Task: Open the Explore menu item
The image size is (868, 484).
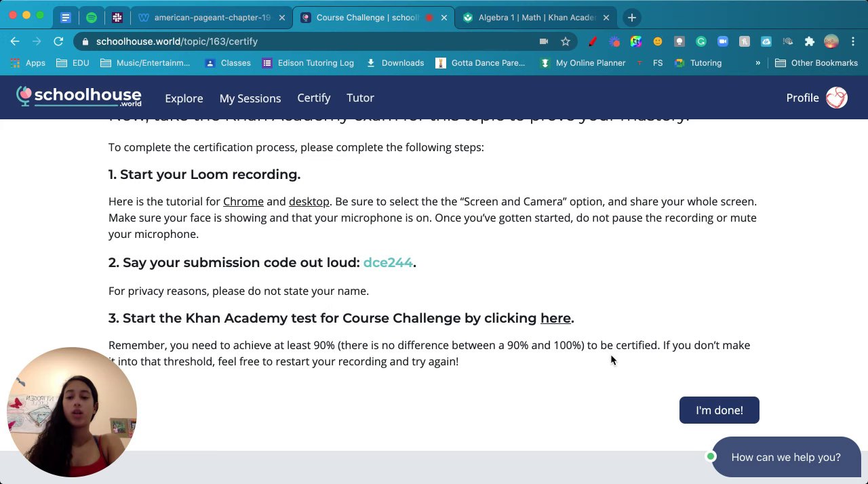Action: [184, 98]
